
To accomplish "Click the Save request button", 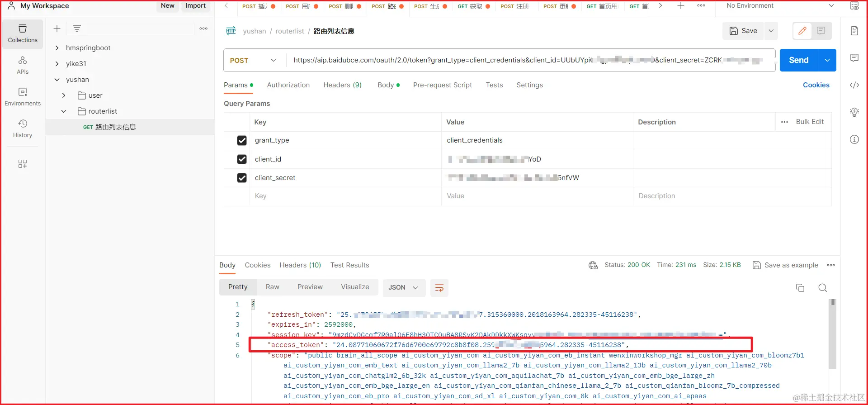I will click(x=743, y=31).
